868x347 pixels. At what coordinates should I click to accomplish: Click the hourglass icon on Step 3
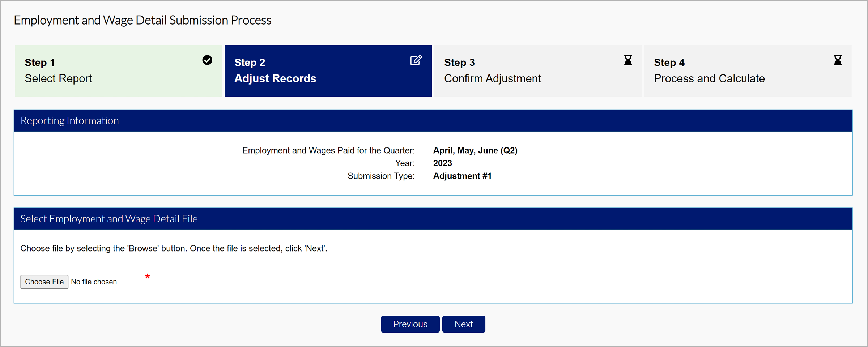pyautogui.click(x=628, y=60)
